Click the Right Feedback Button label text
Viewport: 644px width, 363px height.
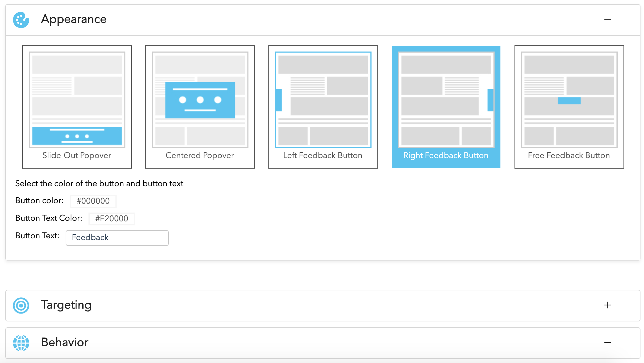446,155
